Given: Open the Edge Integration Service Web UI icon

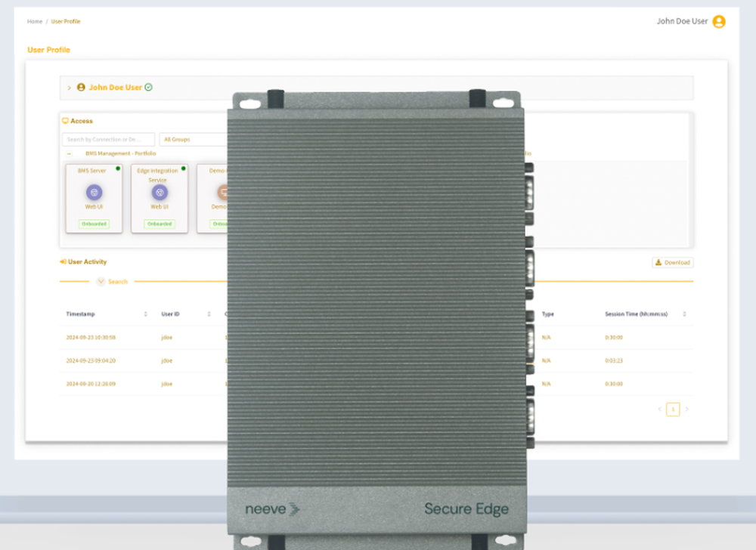Looking at the screenshot, I should (x=160, y=193).
